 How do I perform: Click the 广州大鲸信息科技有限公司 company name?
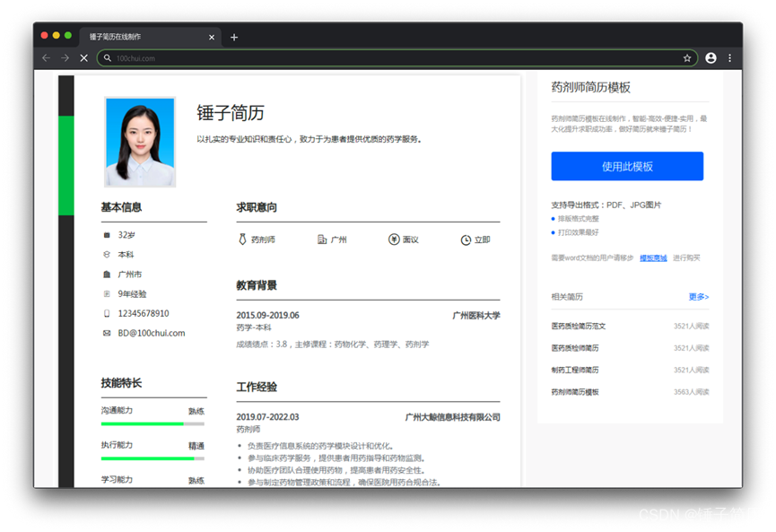point(452,417)
